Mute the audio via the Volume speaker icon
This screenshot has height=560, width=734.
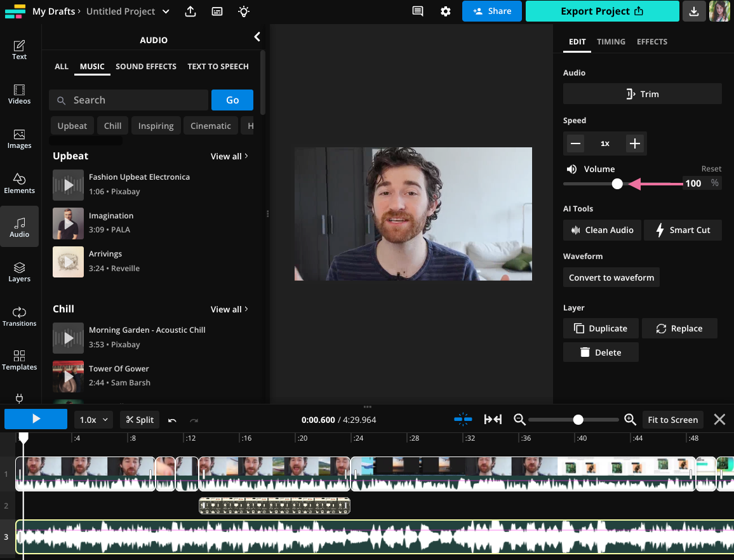coord(571,169)
